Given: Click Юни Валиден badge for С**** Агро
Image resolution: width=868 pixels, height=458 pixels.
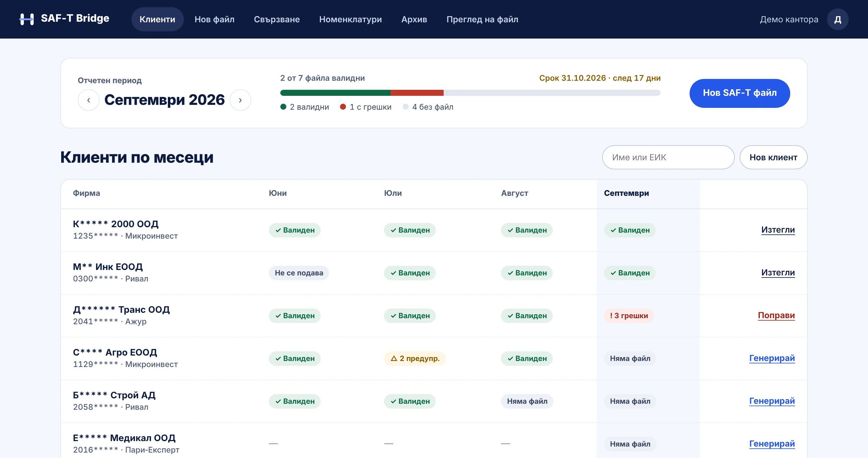Looking at the screenshot, I should pos(294,358).
